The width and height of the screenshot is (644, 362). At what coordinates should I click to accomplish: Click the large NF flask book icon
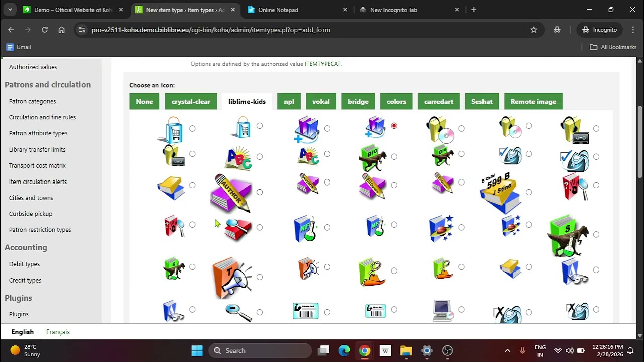coord(306,229)
